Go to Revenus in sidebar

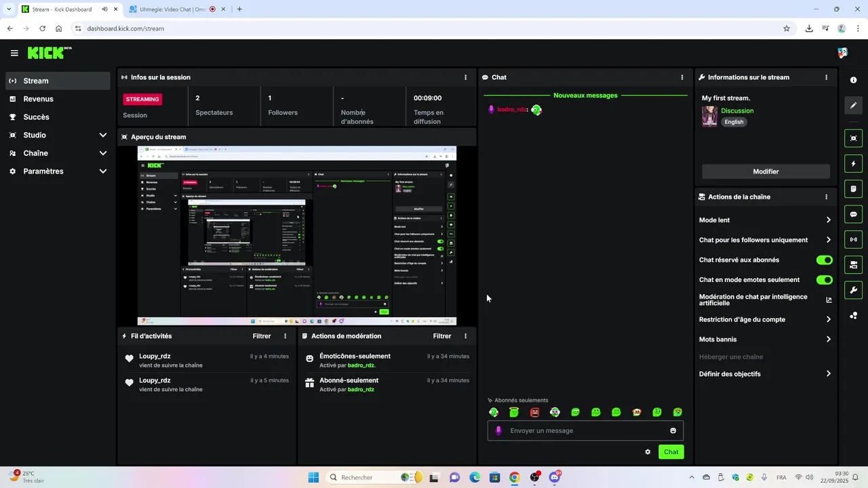click(58, 99)
